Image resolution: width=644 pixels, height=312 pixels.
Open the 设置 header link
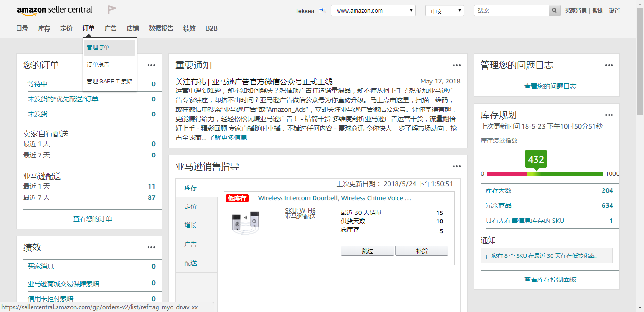614,10
